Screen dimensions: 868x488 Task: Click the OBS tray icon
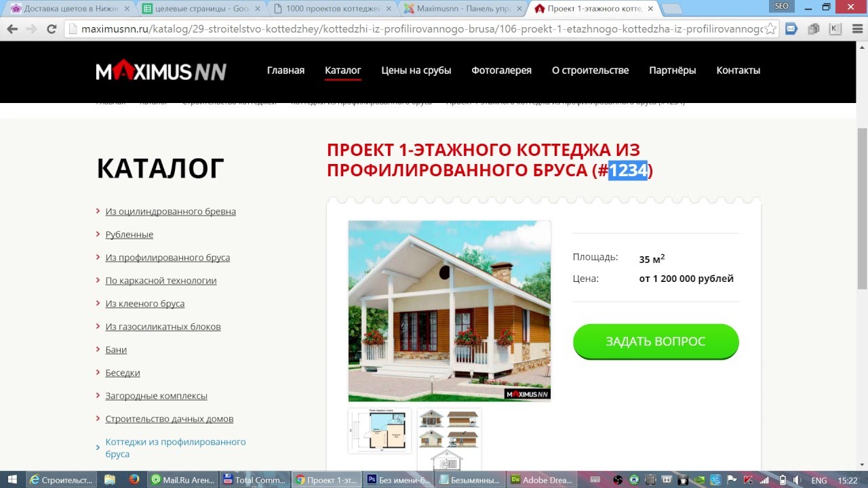click(618, 480)
